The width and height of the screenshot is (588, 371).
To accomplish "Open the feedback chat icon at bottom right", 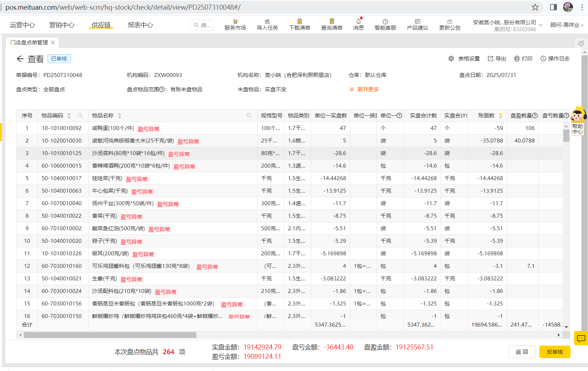I will (x=580, y=338).
